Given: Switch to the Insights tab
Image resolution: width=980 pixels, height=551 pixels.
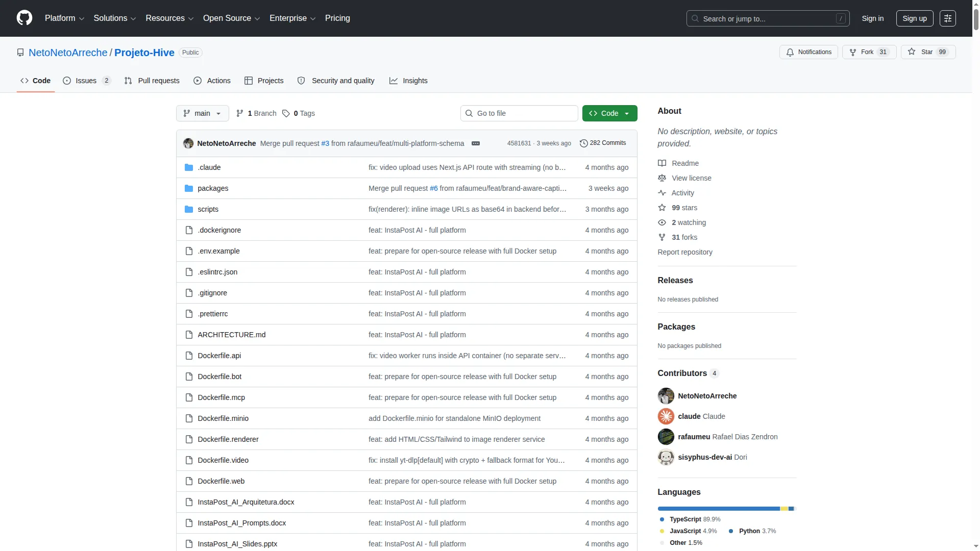Looking at the screenshot, I should pos(408,81).
